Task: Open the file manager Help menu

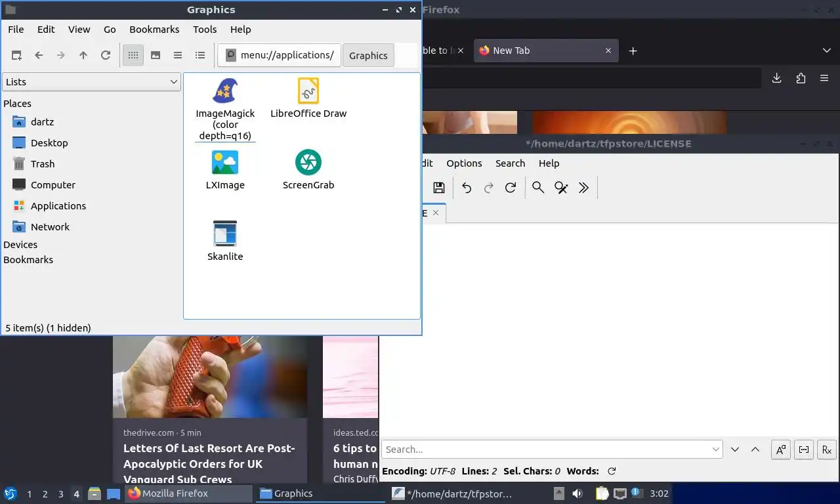Action: (241, 30)
